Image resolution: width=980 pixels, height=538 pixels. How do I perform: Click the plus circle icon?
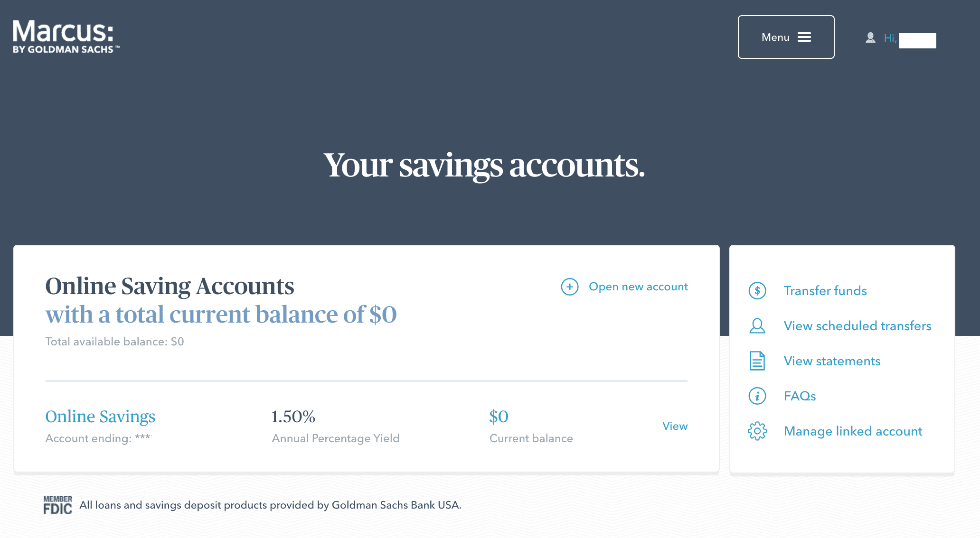(569, 287)
